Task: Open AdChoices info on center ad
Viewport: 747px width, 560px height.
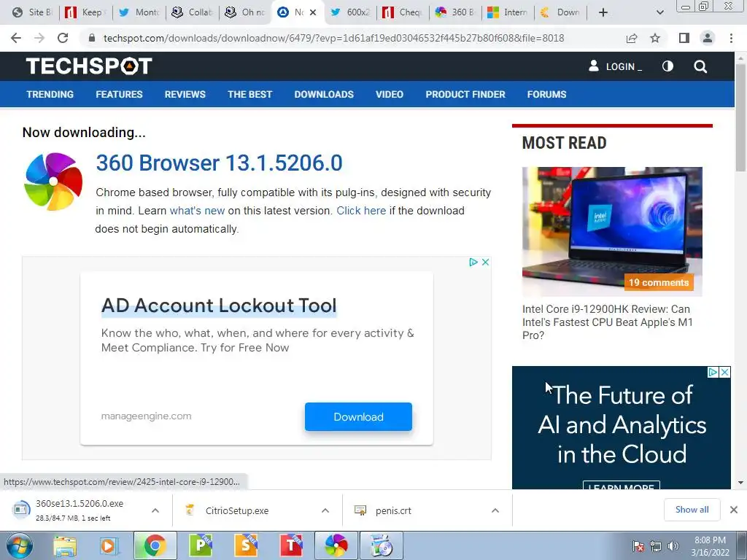Action: click(x=473, y=262)
